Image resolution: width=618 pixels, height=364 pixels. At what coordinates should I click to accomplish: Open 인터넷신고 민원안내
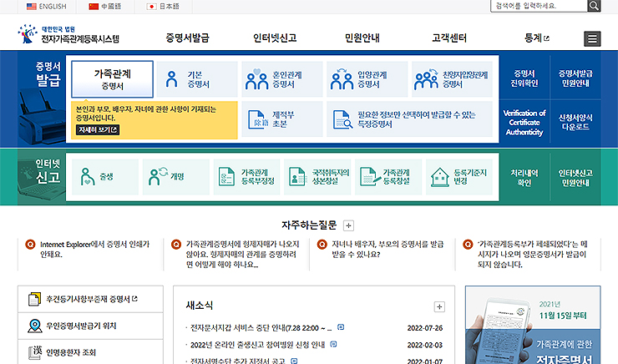[575, 178]
